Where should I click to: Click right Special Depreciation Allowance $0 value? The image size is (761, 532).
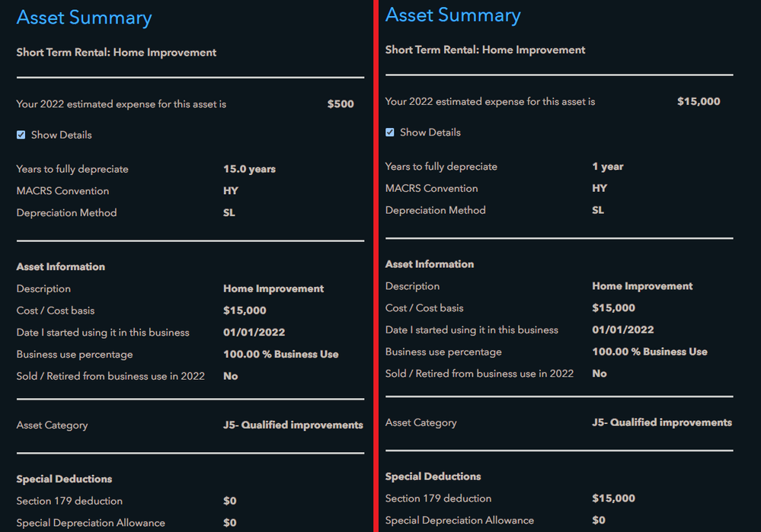point(599,520)
